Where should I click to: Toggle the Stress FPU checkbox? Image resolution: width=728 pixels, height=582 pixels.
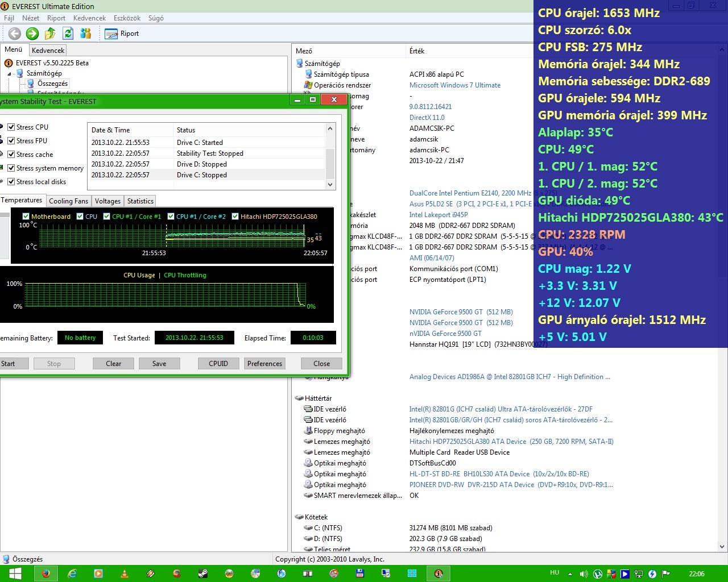pos(11,141)
